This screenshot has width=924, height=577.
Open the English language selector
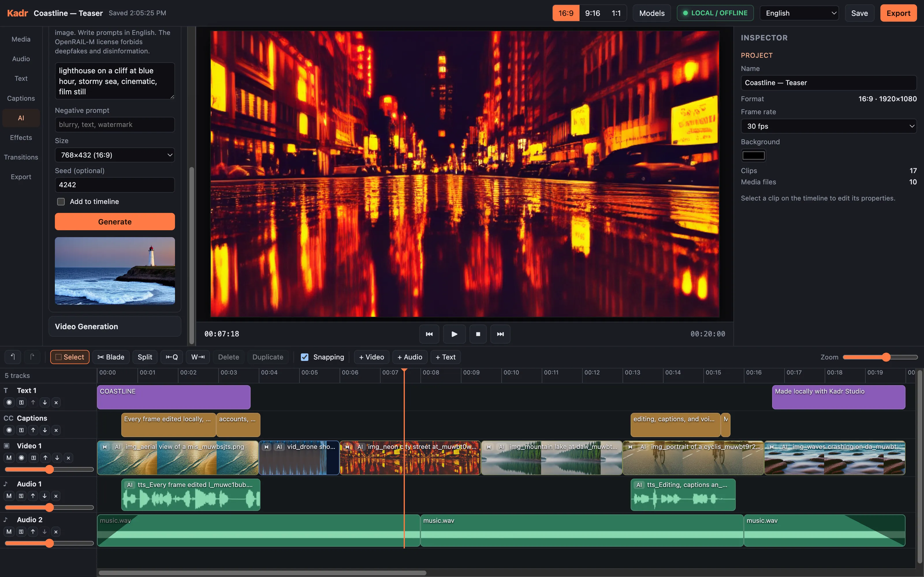coord(799,13)
